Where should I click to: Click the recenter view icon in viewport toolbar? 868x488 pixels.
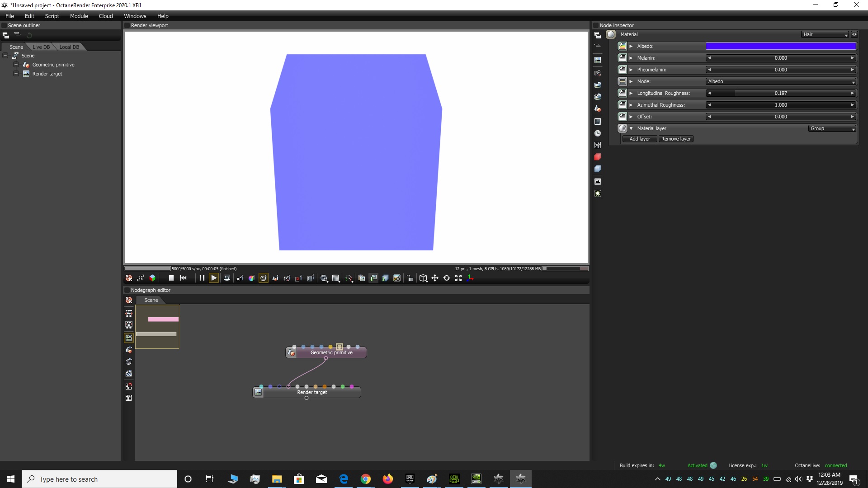[129, 278]
